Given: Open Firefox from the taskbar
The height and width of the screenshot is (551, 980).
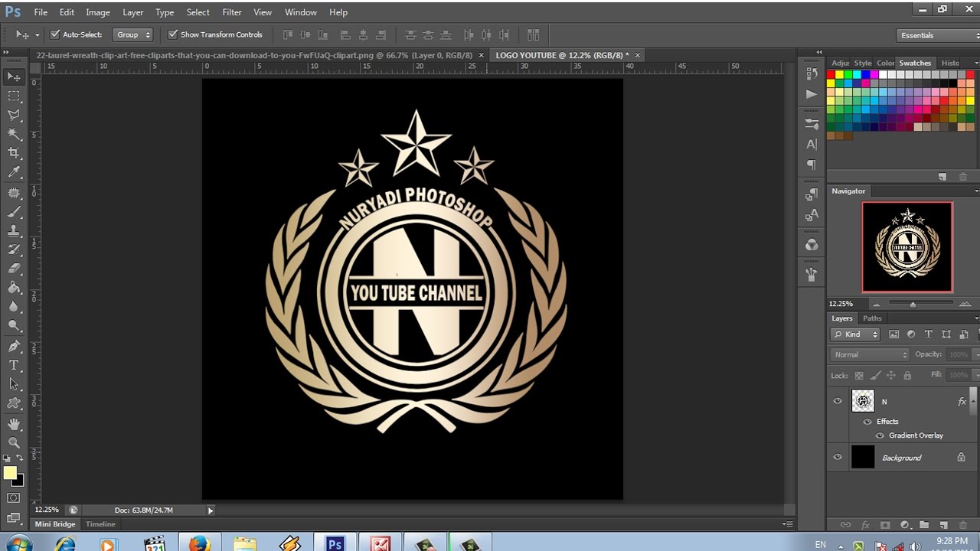Looking at the screenshot, I should pyautogui.click(x=199, y=544).
